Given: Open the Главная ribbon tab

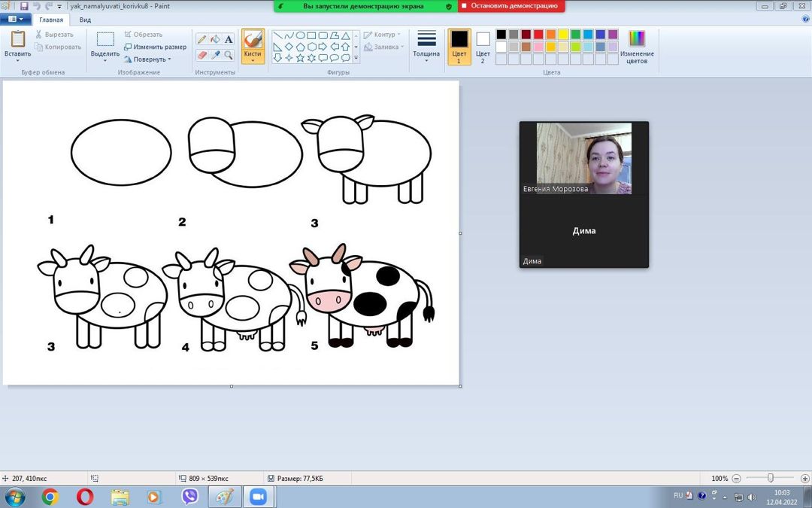Looking at the screenshot, I should pos(51,20).
